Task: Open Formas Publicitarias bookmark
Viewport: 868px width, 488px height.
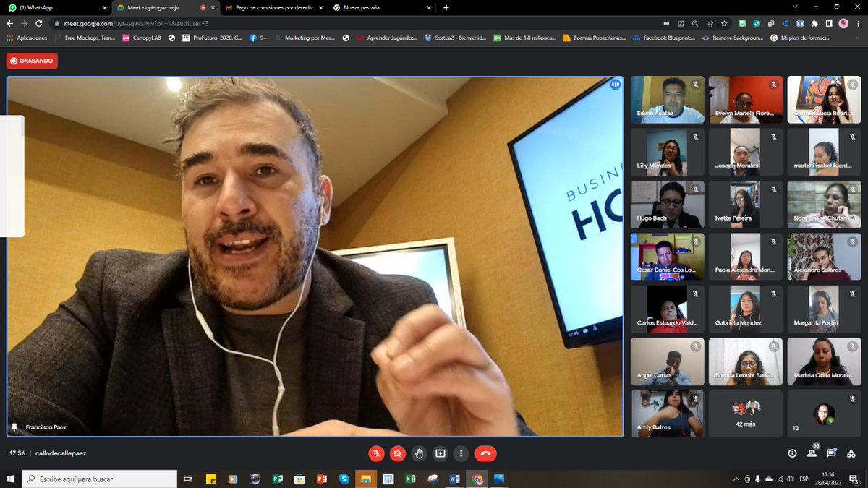Action: coord(594,38)
